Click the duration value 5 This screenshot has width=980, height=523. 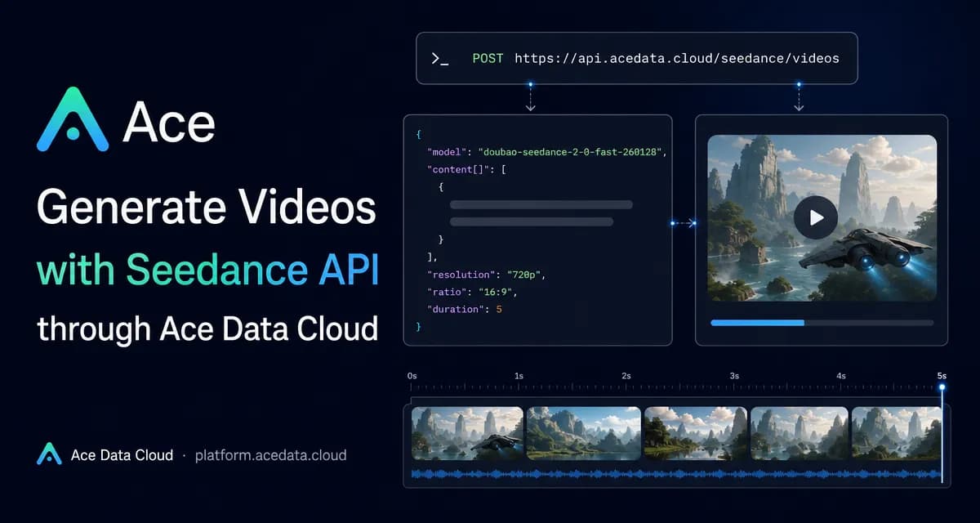[x=498, y=309]
